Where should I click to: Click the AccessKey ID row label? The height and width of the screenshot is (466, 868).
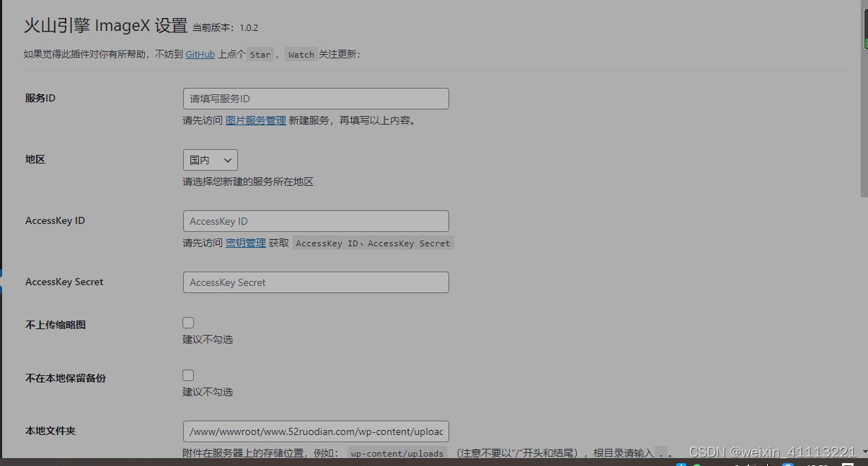(x=55, y=220)
